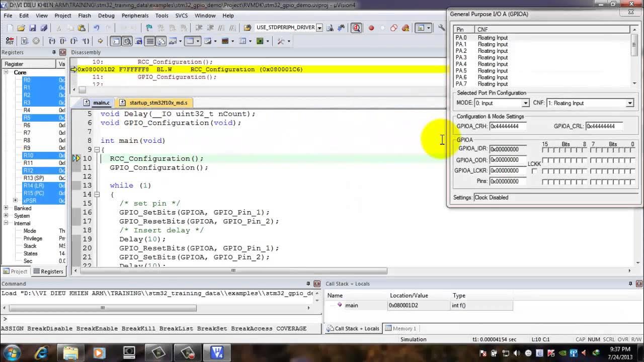The height and width of the screenshot is (362, 644).
Task: Collapse code fold at line 9
Action: pos(97,150)
